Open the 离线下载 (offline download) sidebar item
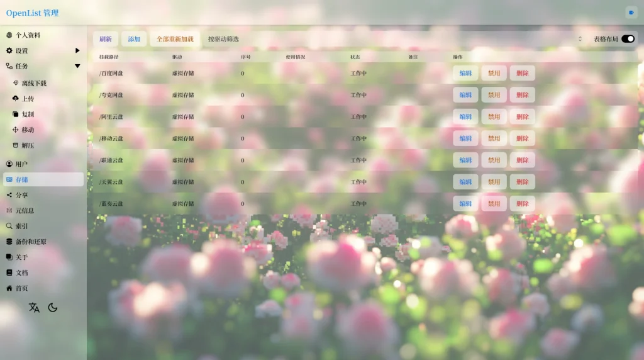The image size is (644, 360). pyautogui.click(x=34, y=83)
